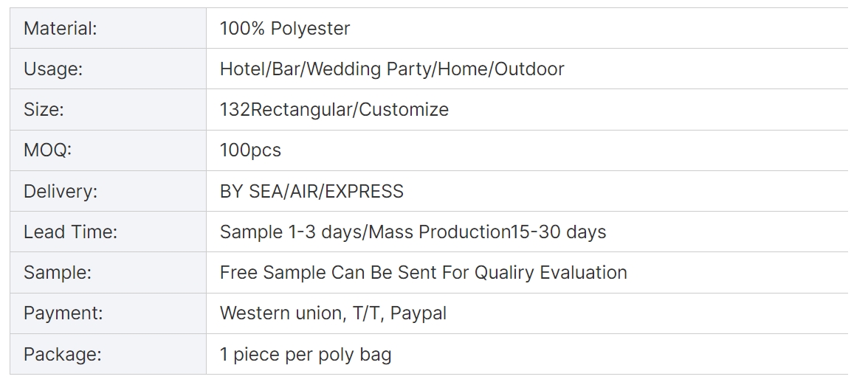Select Hotel/Bar/Wedding Party/Home/Outdoor text
Image resolution: width=868 pixels, height=382 pixels.
(x=392, y=69)
